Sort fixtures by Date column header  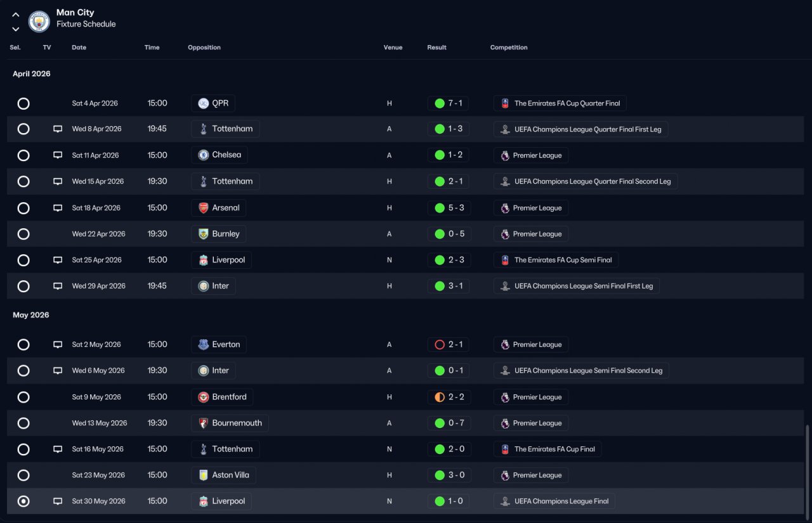pyautogui.click(x=79, y=48)
